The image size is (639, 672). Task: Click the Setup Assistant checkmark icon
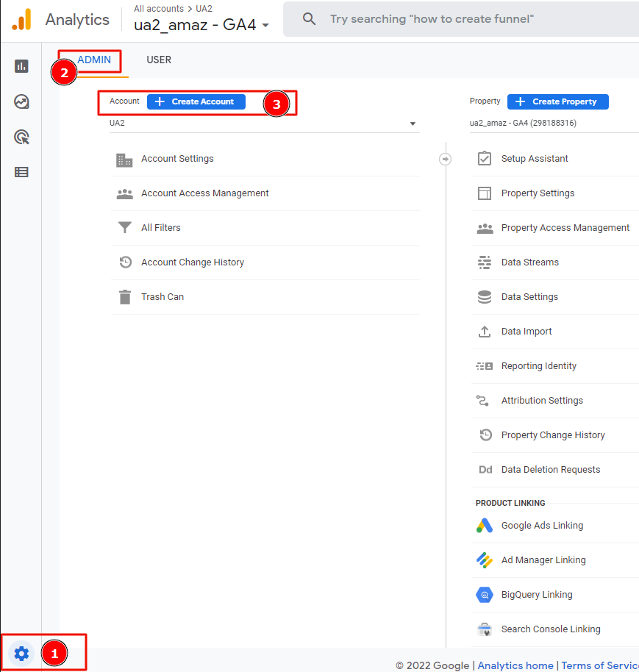[485, 159]
